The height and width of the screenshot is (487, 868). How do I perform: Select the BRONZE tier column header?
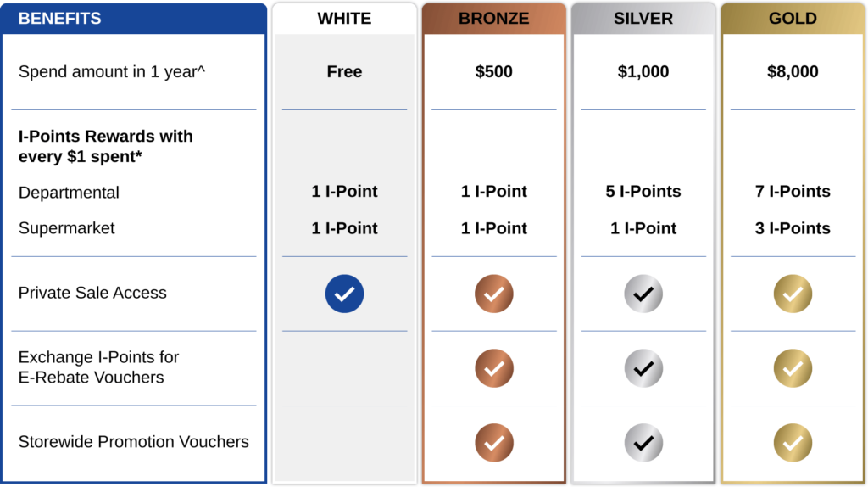494,19
